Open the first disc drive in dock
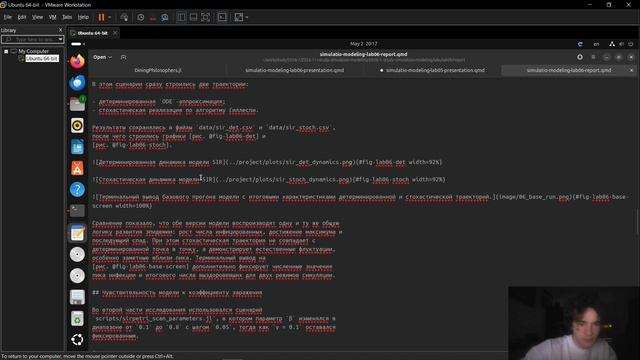 coord(77,254)
